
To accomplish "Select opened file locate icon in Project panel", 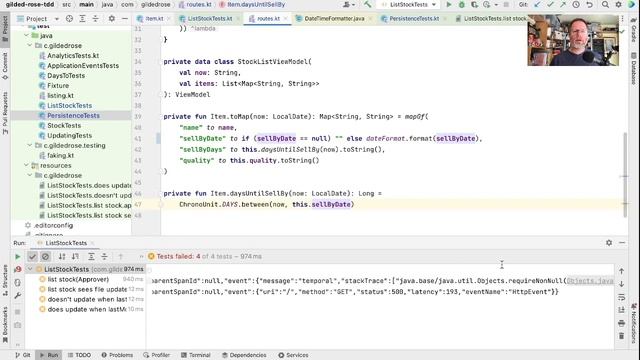I will [x=69, y=19].
